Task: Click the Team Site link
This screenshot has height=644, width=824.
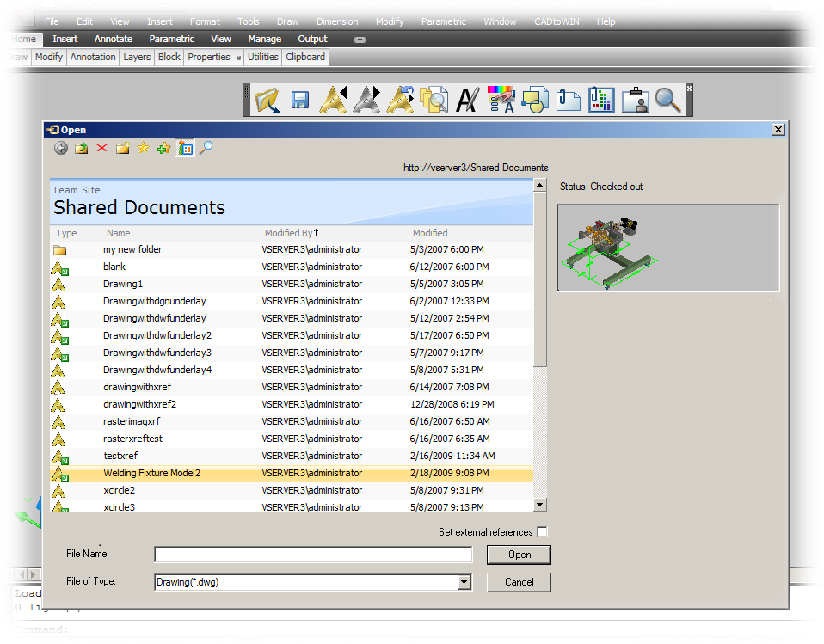Action: pyautogui.click(x=77, y=190)
